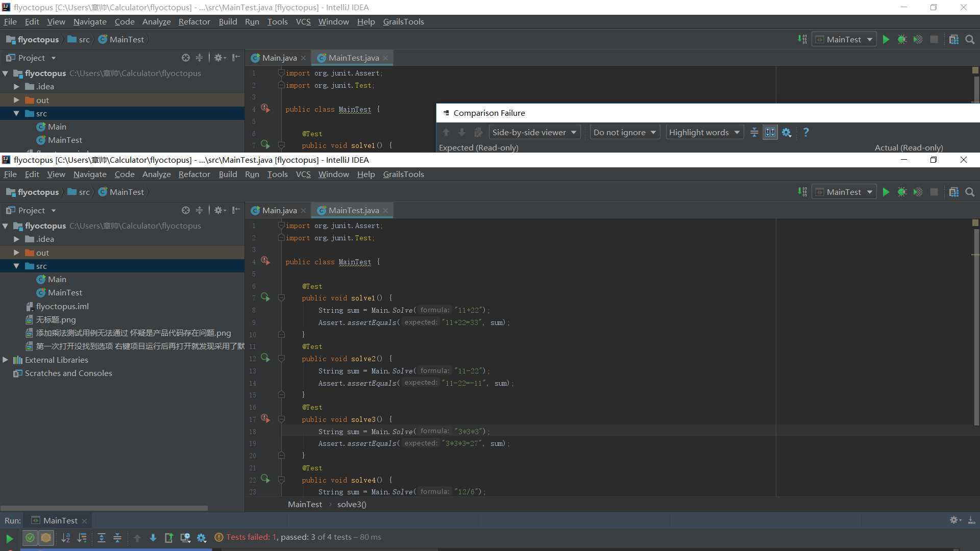This screenshot has width=980, height=551.
Task: Select flyoctopus.iml in project tree
Action: click(x=62, y=306)
